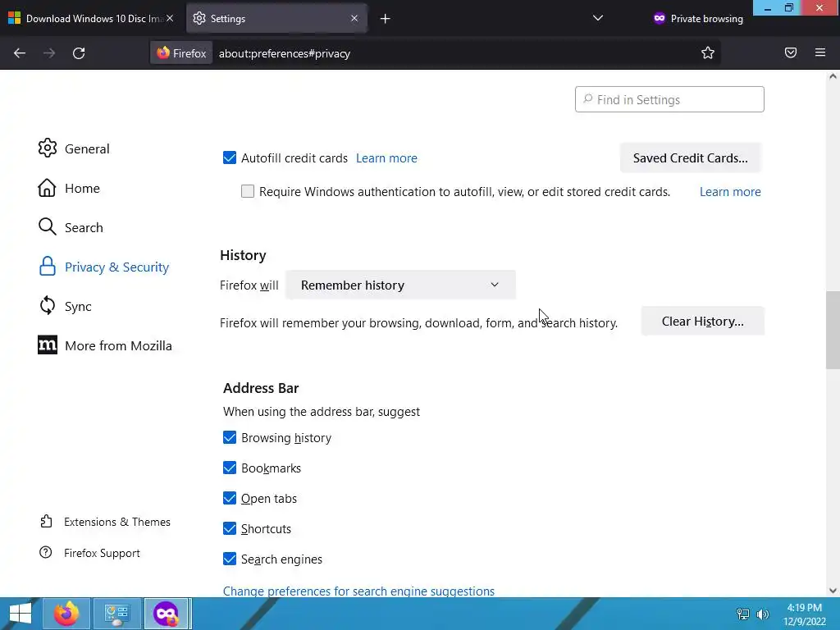This screenshot has height=630, width=840.
Task: Bookmark this page with the star icon
Action: [708, 52]
